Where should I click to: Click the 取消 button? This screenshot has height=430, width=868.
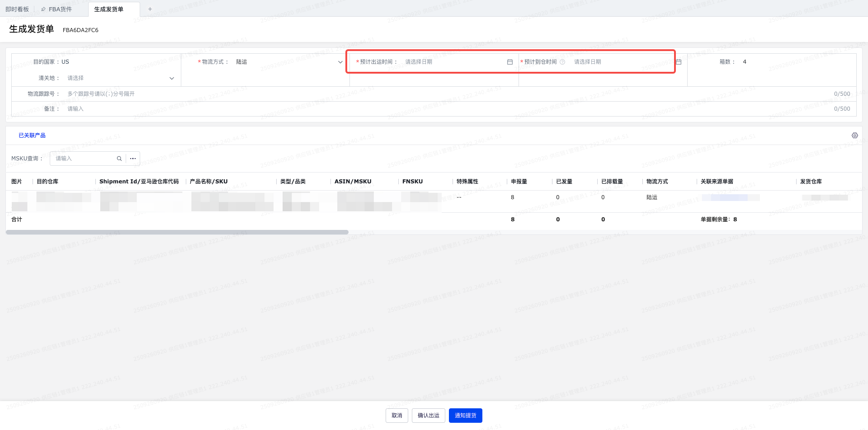(x=397, y=416)
